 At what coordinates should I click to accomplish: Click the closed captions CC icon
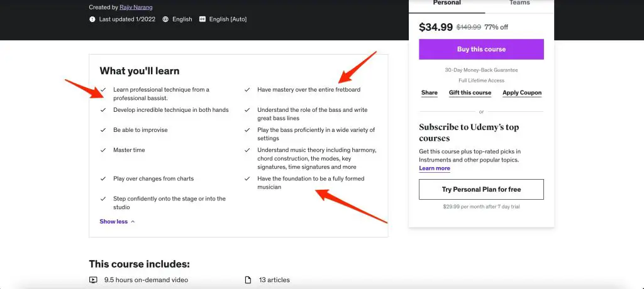coord(203,19)
